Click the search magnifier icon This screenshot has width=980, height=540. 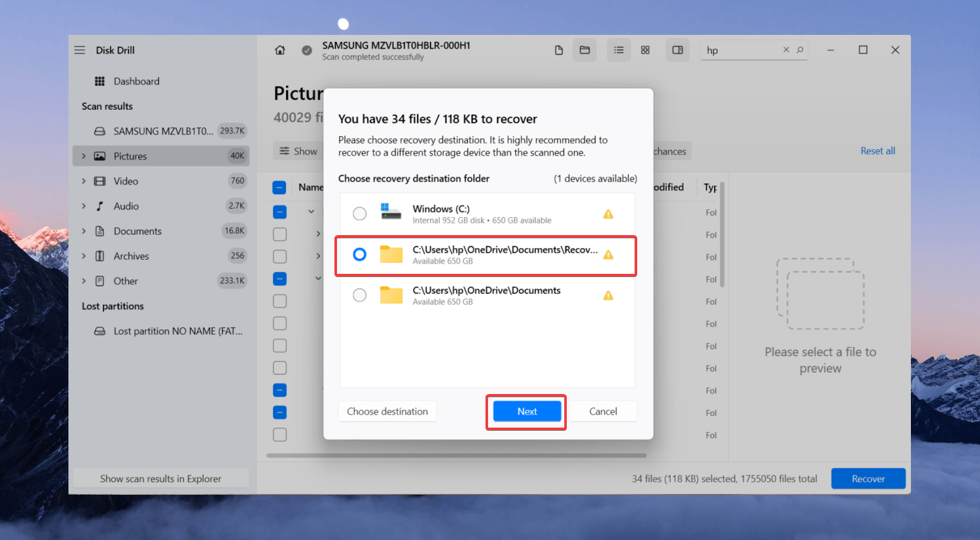(x=801, y=50)
